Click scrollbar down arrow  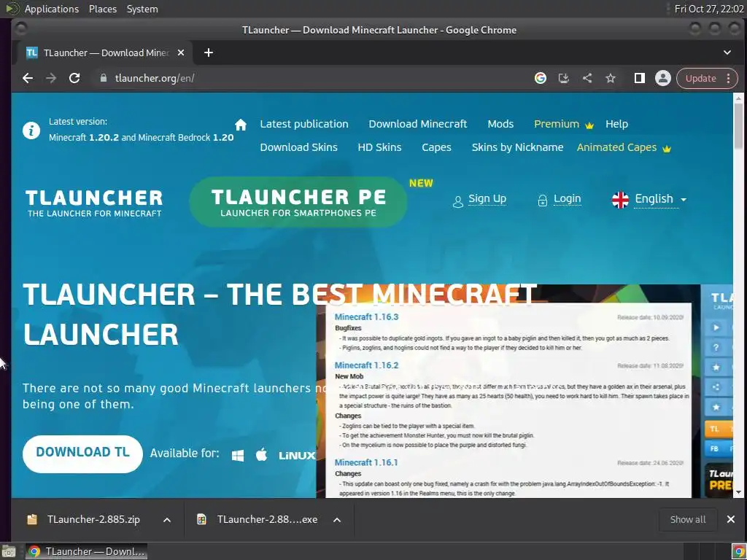[x=738, y=492]
